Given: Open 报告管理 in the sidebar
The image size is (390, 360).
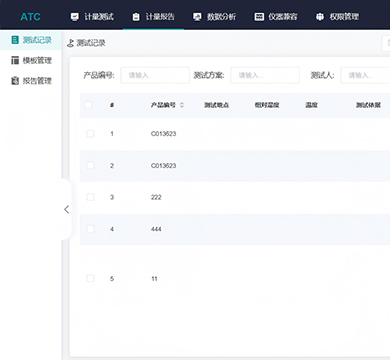Looking at the screenshot, I should click(x=31, y=81).
